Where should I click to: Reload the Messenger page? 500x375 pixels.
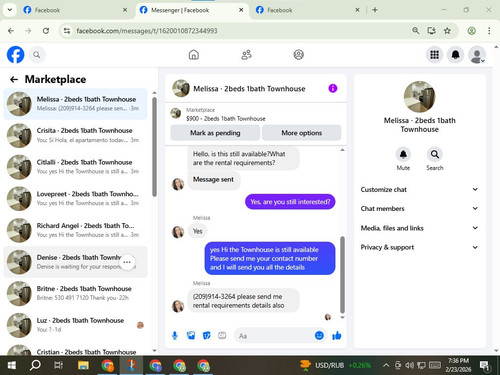(x=46, y=31)
